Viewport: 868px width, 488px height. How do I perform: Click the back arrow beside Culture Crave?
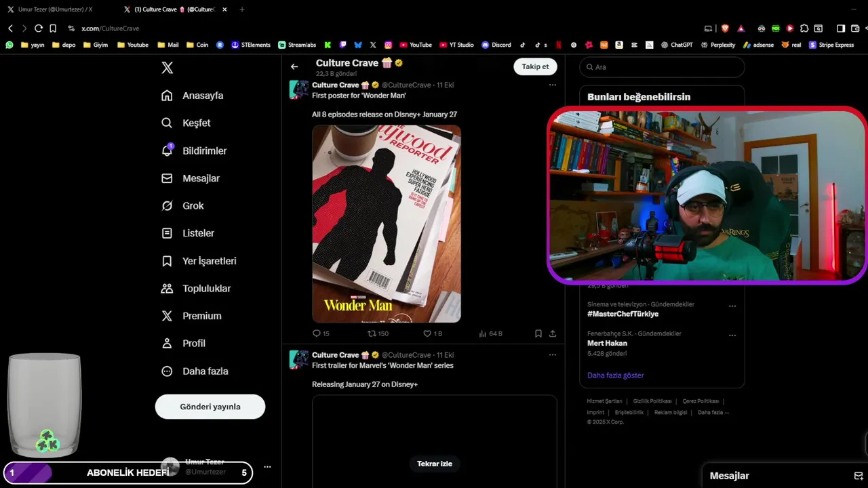click(294, 66)
